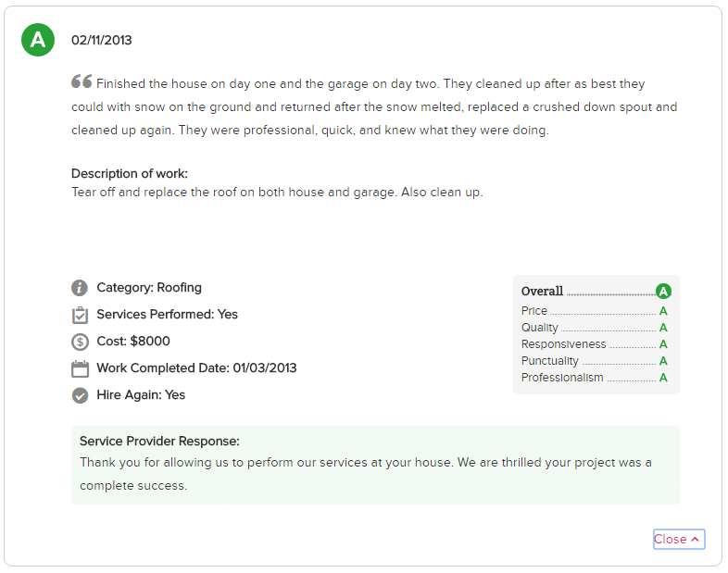The width and height of the screenshot is (728, 573).
Task: Click the Cost: $8000 text
Action: tap(133, 342)
